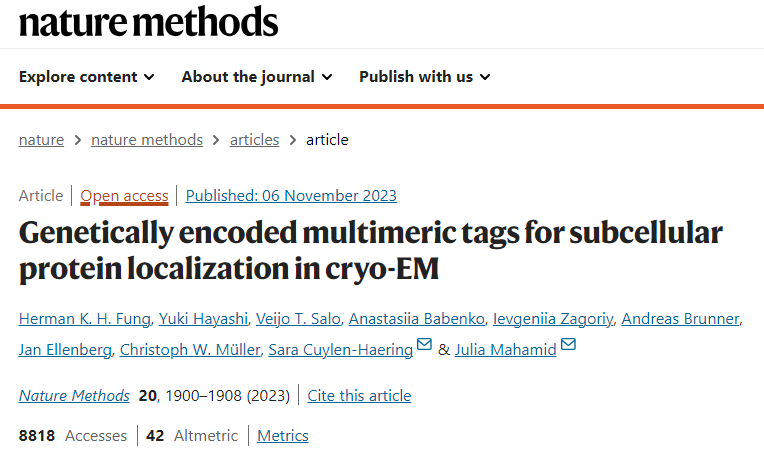
Task: Open the About the journal dropdown
Action: click(257, 77)
